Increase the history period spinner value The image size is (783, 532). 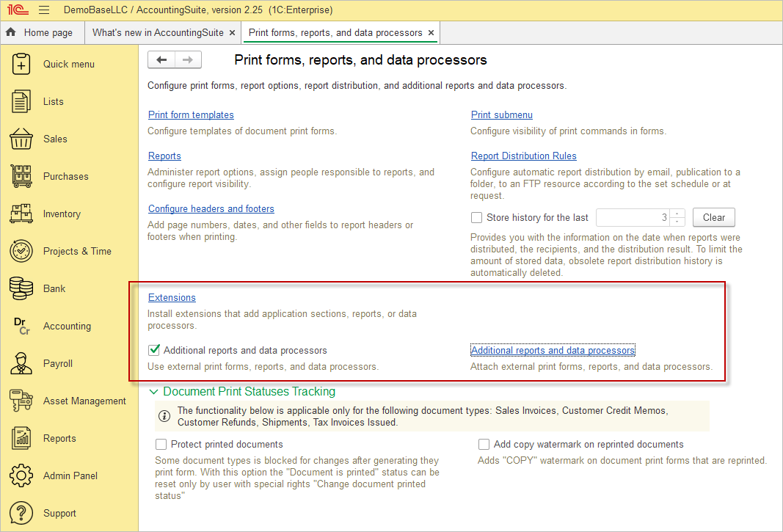coord(677,214)
